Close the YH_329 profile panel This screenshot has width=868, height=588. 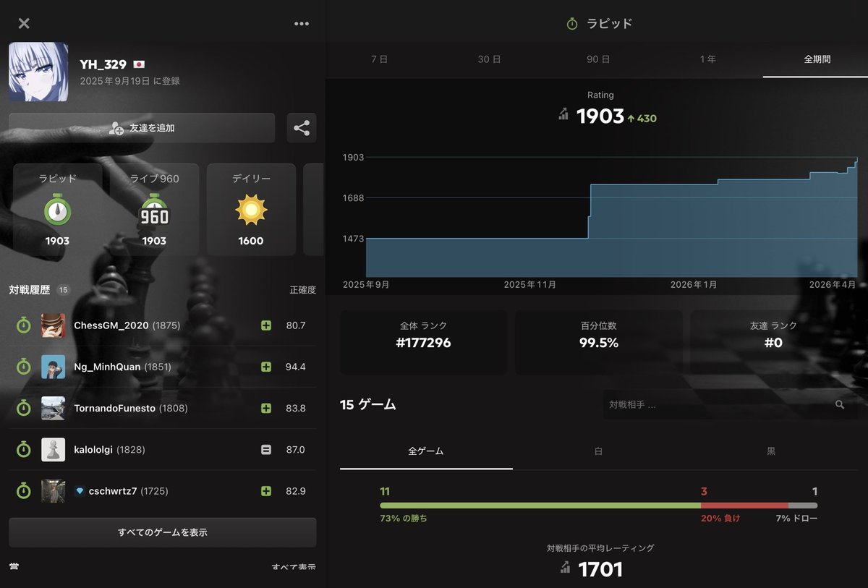24,23
